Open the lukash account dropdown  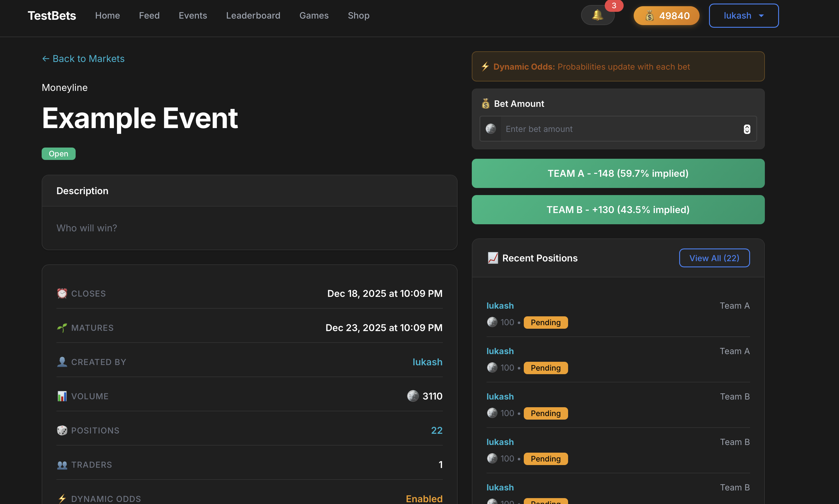point(744,16)
